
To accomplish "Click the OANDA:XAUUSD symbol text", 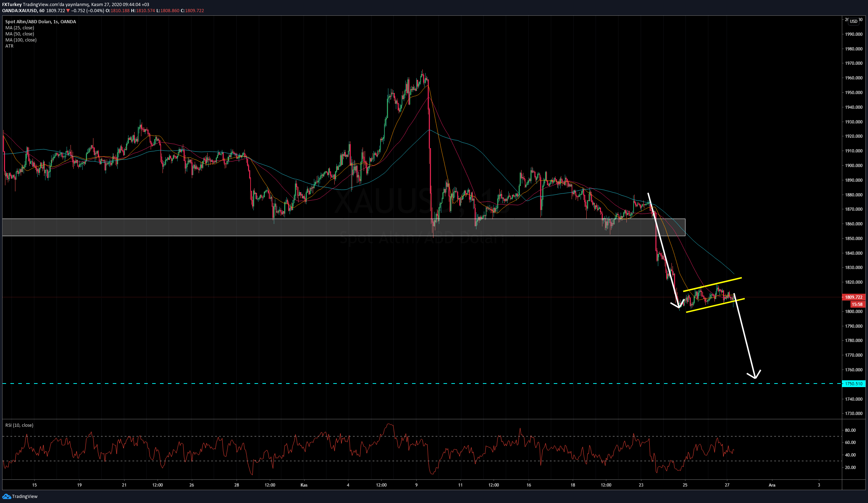I will pos(20,11).
